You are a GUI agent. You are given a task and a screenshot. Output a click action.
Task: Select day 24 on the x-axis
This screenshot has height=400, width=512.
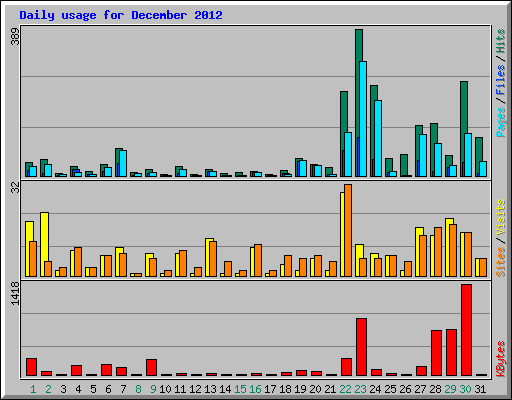pos(375,389)
